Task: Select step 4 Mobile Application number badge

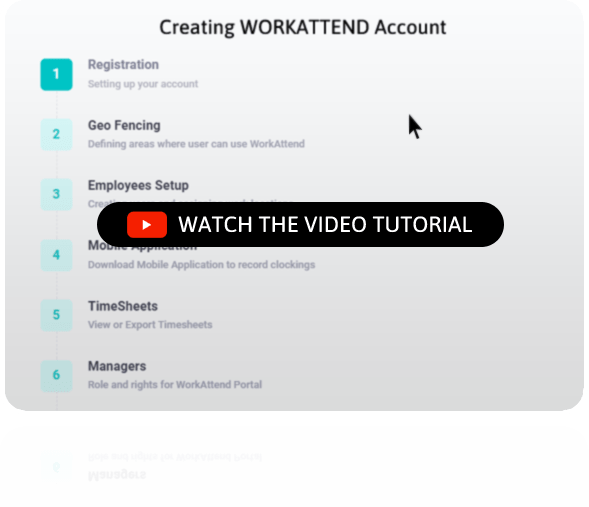Action: (x=56, y=255)
